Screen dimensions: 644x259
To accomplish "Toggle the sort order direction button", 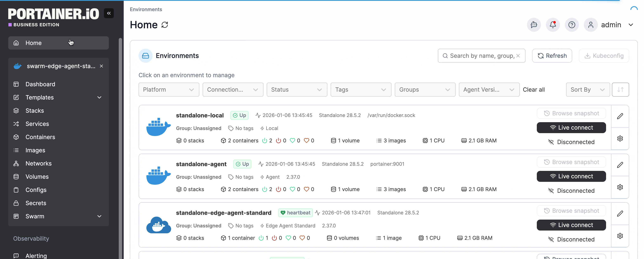I will (x=620, y=90).
